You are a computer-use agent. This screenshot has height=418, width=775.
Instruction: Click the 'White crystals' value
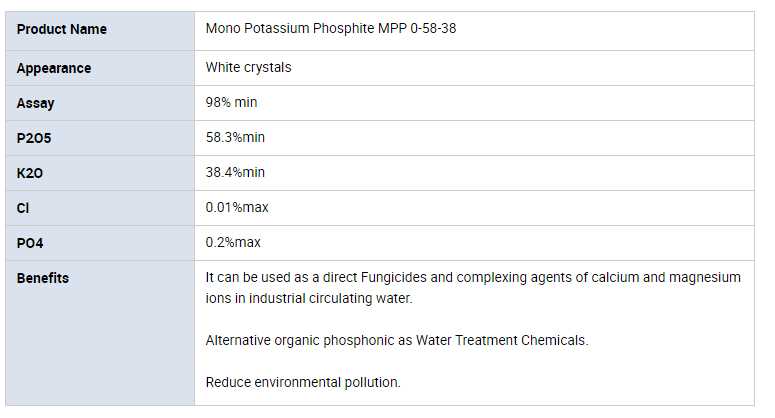coord(249,68)
